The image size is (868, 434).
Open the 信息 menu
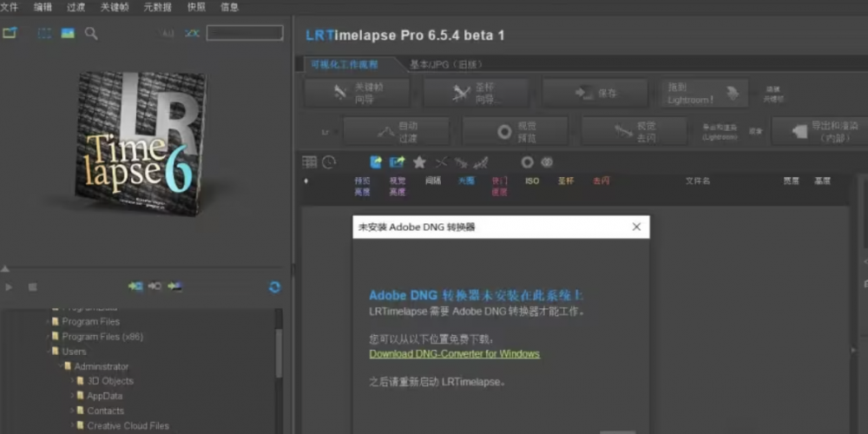point(229,7)
